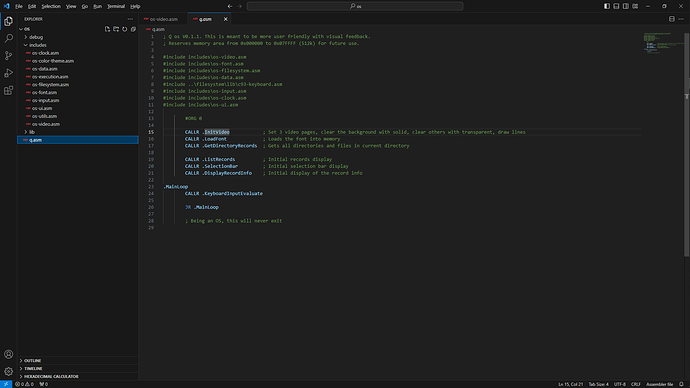Open the Explorer view in activity bar
Viewport: 690px width, 388px height.
tap(8, 21)
